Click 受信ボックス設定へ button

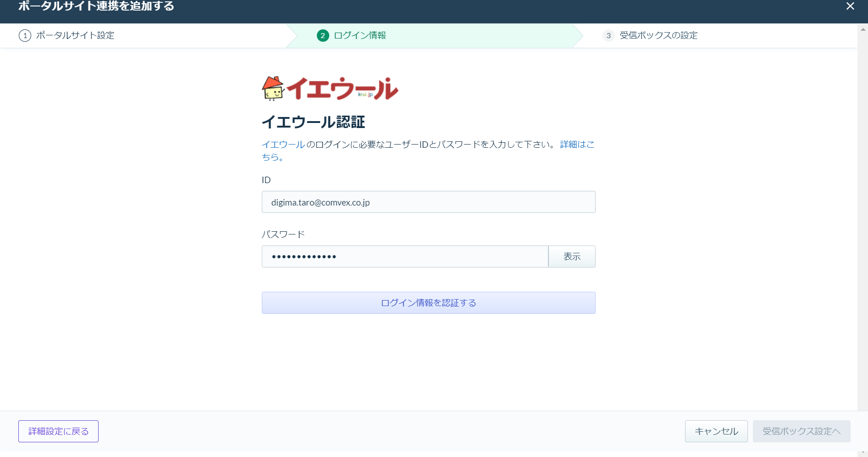802,431
